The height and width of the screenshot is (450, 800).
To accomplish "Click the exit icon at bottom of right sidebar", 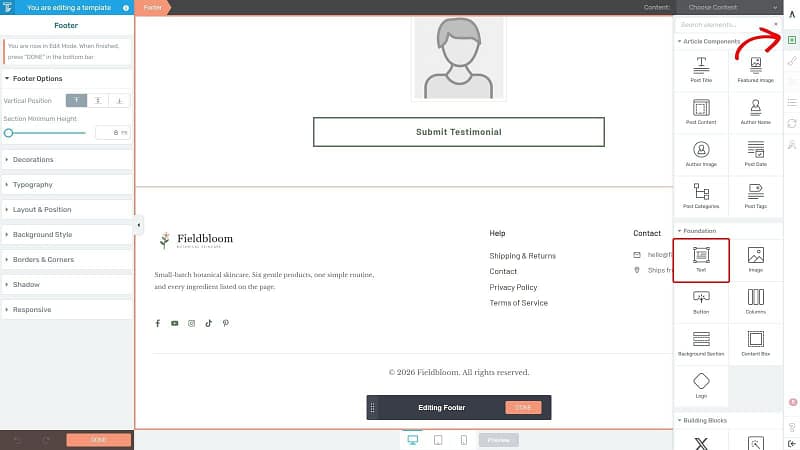I will 792,443.
